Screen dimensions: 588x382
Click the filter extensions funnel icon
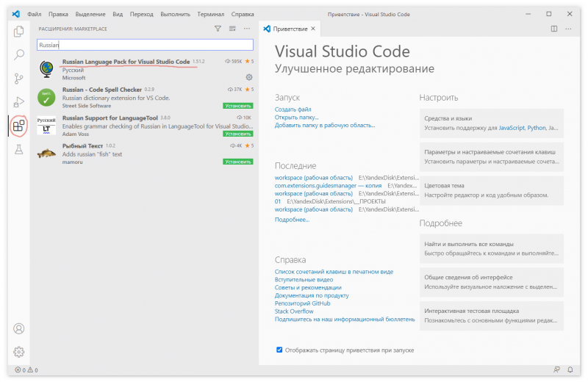218,29
